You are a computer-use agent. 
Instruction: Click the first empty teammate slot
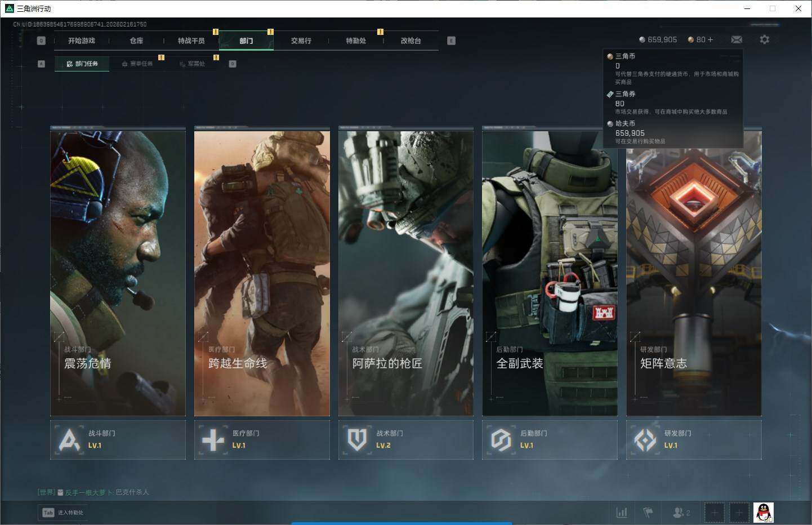click(x=714, y=512)
